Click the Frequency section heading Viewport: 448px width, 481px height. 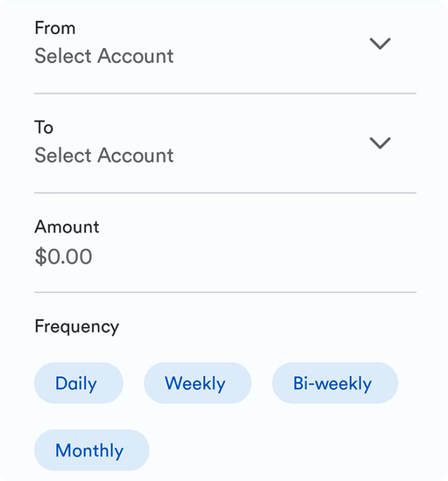76,327
